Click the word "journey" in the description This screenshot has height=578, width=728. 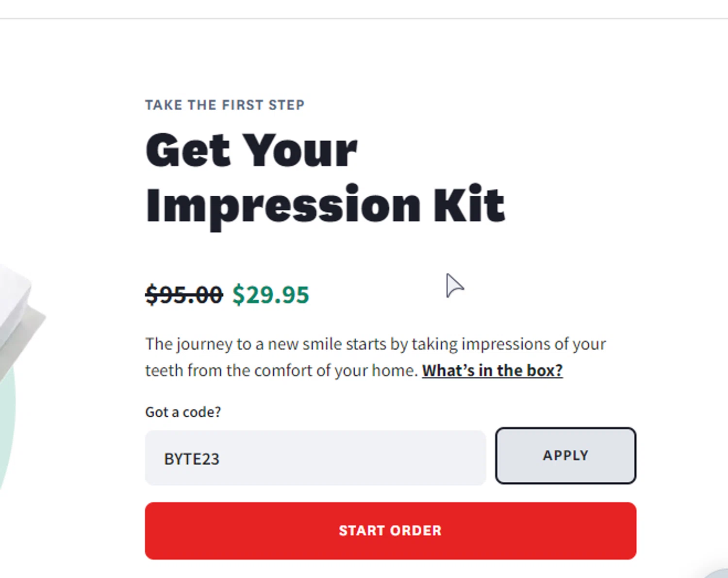(204, 344)
